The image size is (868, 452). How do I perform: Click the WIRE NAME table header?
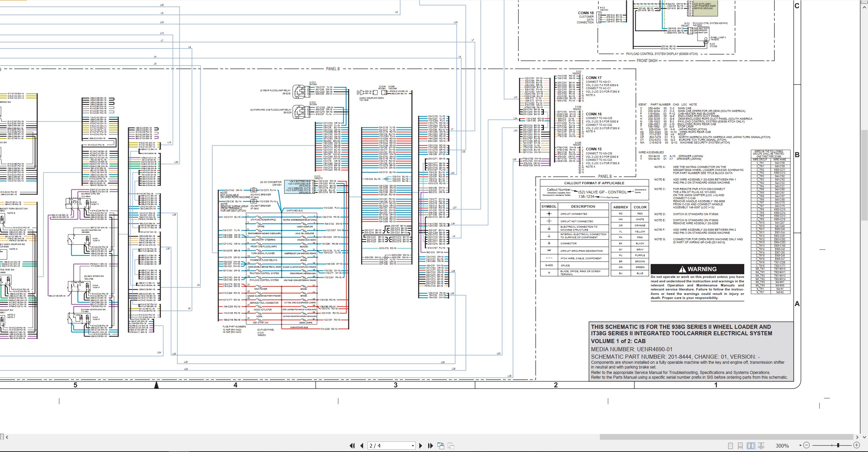[x=780, y=159]
